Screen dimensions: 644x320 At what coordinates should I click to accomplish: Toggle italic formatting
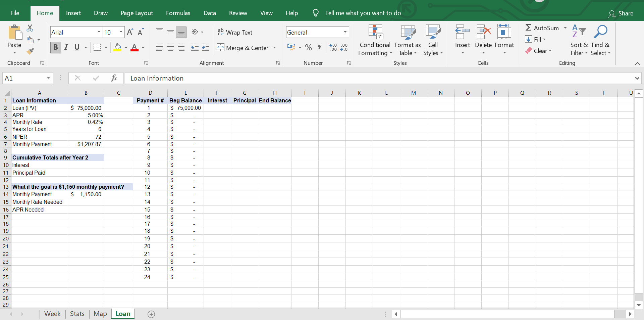(x=66, y=47)
